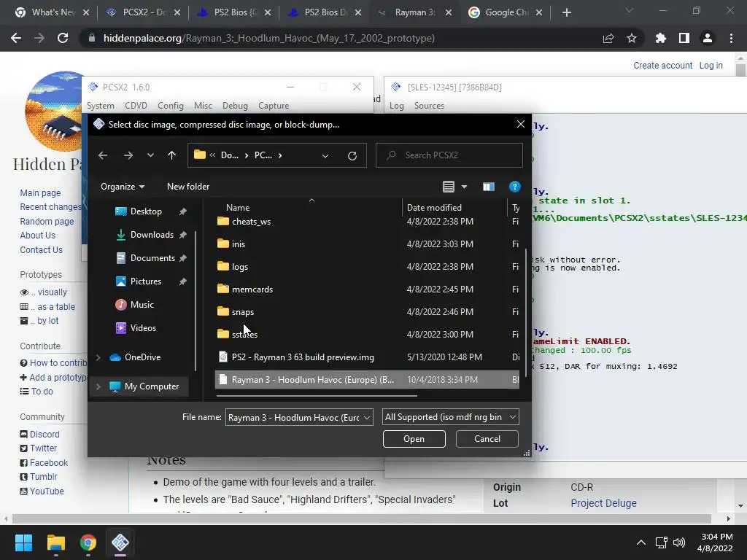Screen dimensions: 747x560
Task: Open PCSX2 Debug menu
Action: pyautogui.click(x=235, y=106)
